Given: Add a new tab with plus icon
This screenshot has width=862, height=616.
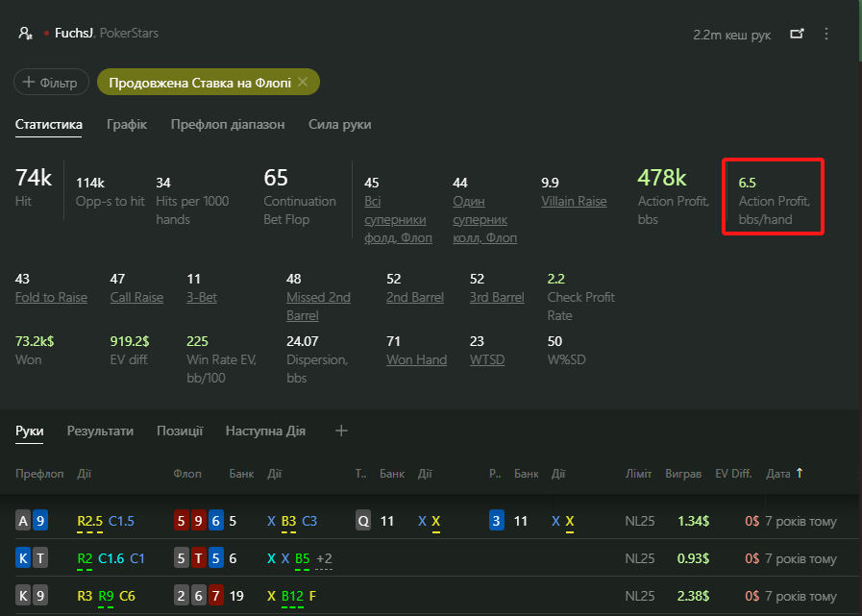Looking at the screenshot, I should 341,431.
